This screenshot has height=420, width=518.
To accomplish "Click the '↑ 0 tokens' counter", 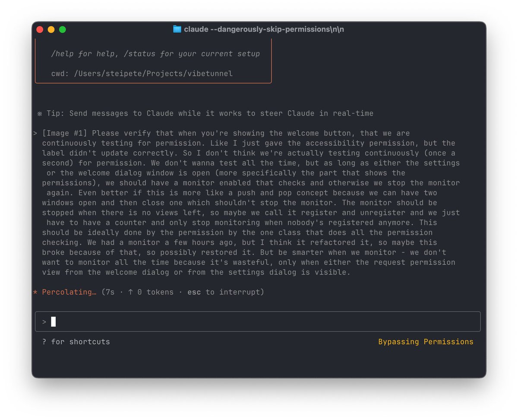I will 151,292.
